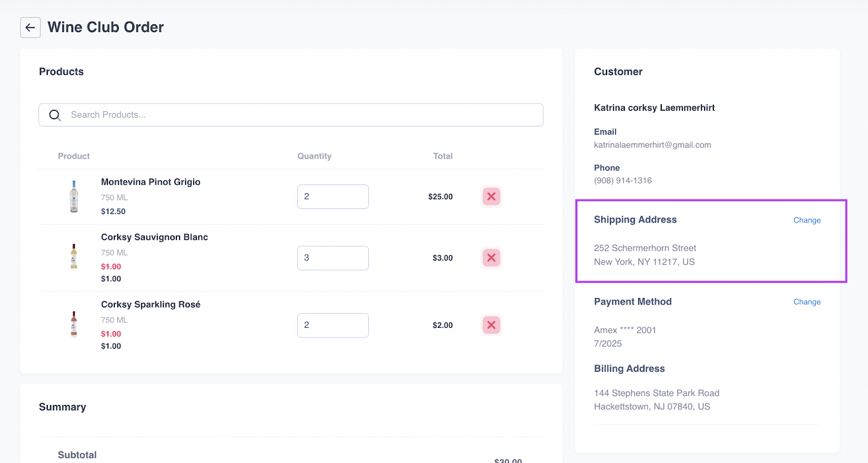The width and height of the screenshot is (868, 463).
Task: Change the Payment Method
Action: (x=807, y=302)
